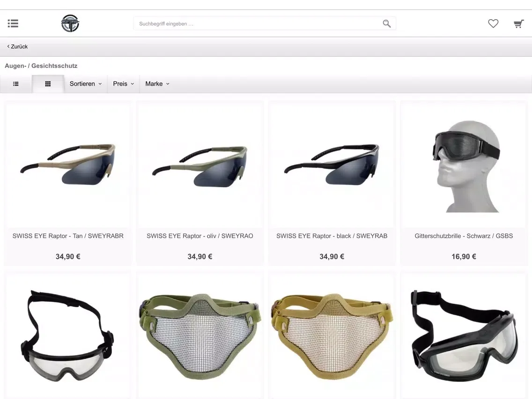The height and width of the screenshot is (399, 532).
Task: Click the SWISS EYE Raptor - oliv / SWEYRAO title
Action: tap(200, 236)
